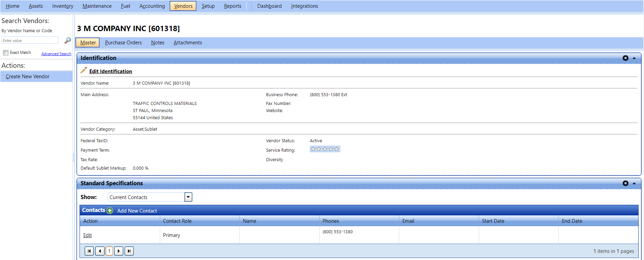Sort by Start Date column header
Image resolution: width=644 pixels, height=260 pixels.
tap(493, 221)
